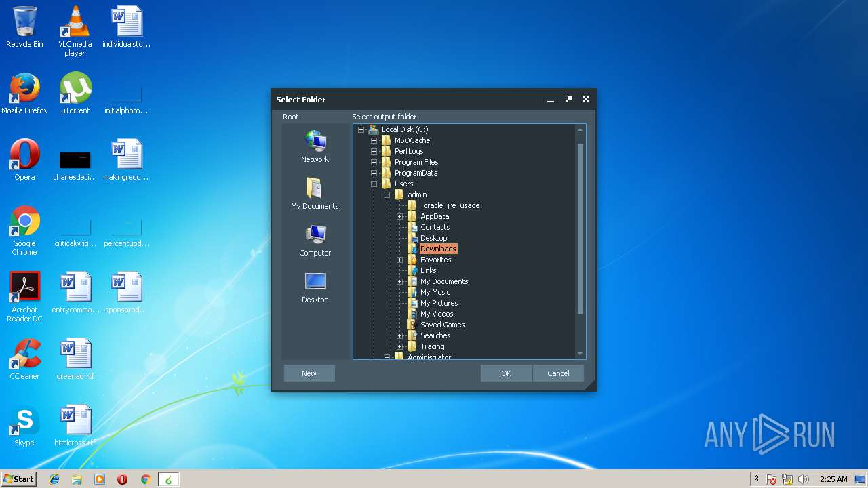The image size is (868, 488).
Task: Show hidden system tray icons
Action: 756,479
